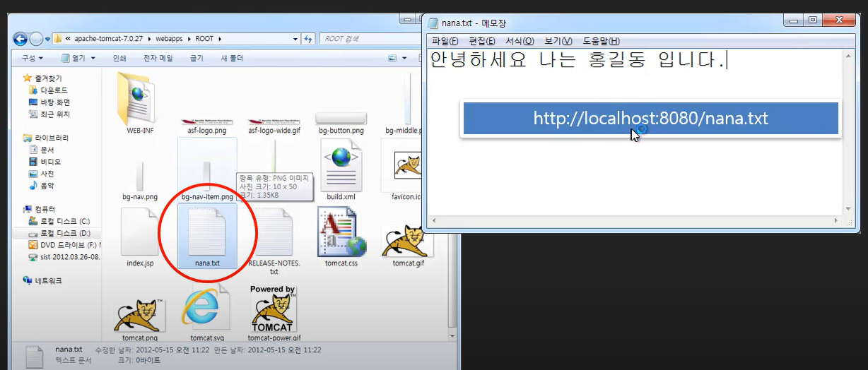Screen dimensions: 868x370
Task: Select the tomcat.svg Internet Explorer icon
Action: (206, 308)
